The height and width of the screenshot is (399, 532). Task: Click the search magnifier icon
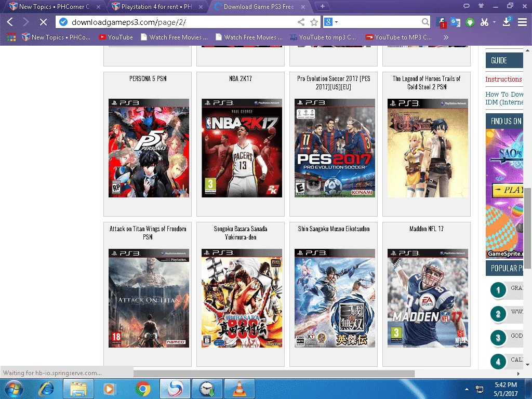(x=425, y=22)
